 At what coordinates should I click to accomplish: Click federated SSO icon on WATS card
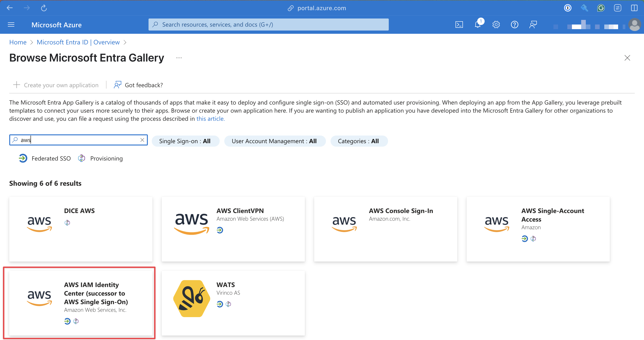coord(220,304)
